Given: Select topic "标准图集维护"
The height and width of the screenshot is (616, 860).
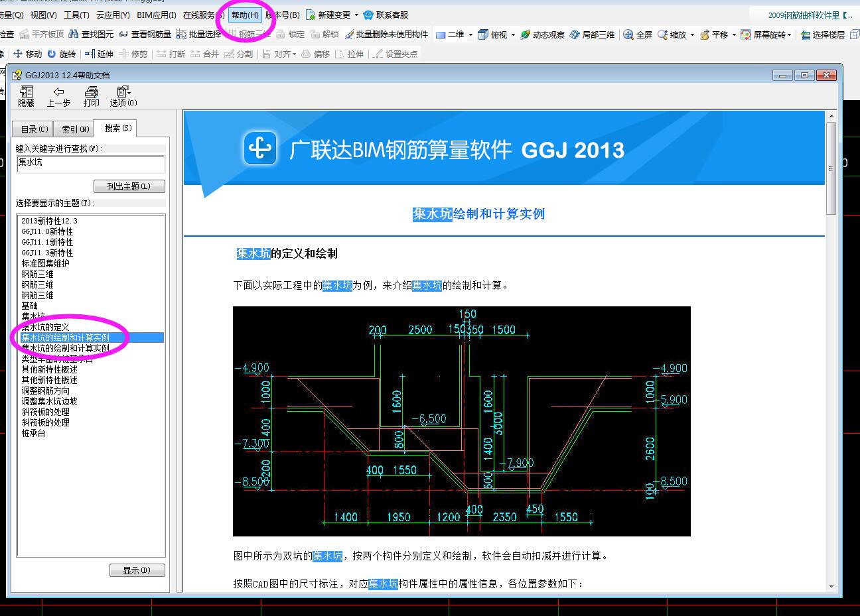Looking at the screenshot, I should [x=45, y=263].
